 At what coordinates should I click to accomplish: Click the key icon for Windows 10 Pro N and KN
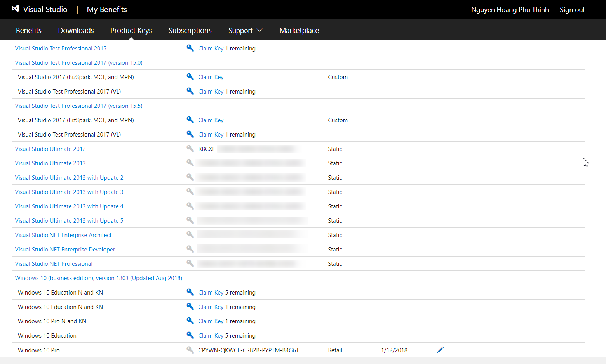click(190, 321)
